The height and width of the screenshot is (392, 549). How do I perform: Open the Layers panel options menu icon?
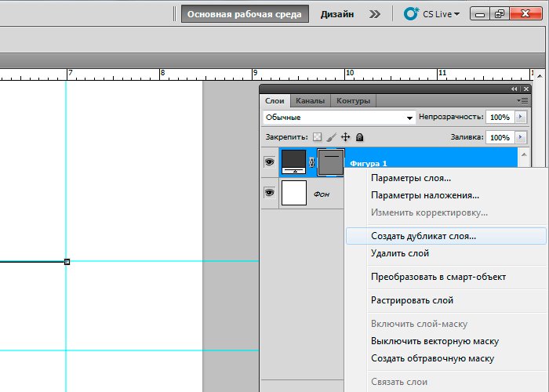tap(523, 100)
